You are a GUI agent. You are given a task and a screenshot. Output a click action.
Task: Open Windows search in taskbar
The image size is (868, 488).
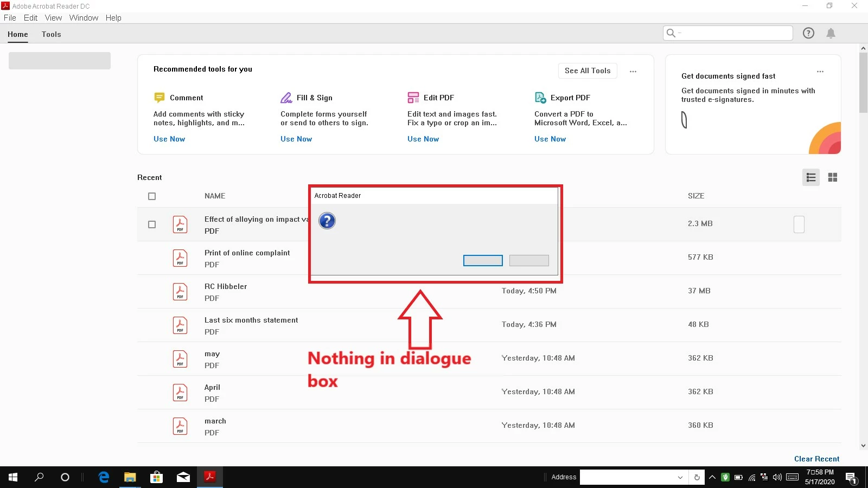click(39, 477)
